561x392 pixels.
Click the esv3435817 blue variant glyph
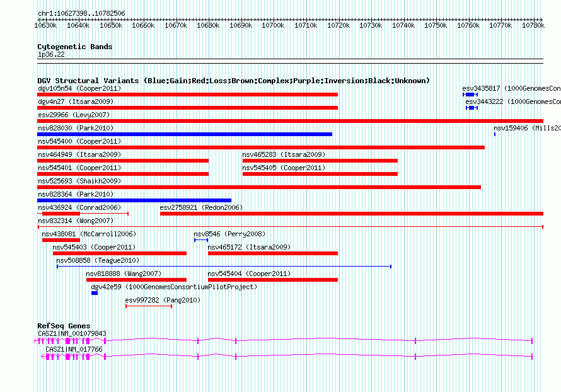pos(470,95)
